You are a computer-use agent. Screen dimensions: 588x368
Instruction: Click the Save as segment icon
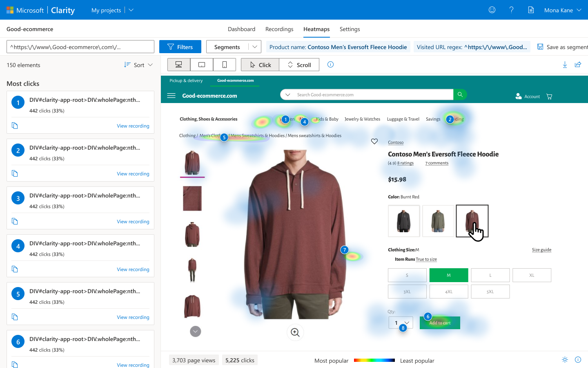tap(540, 47)
